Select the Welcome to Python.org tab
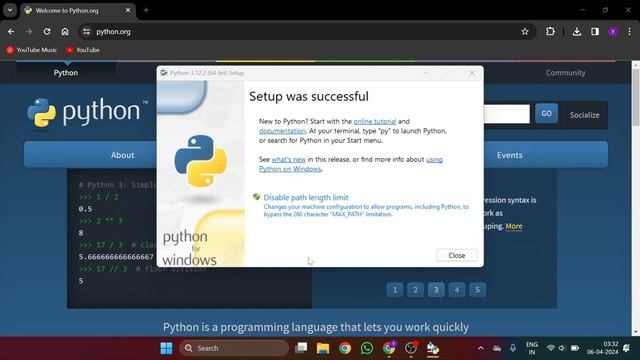This screenshot has width=640, height=360. 78,11
